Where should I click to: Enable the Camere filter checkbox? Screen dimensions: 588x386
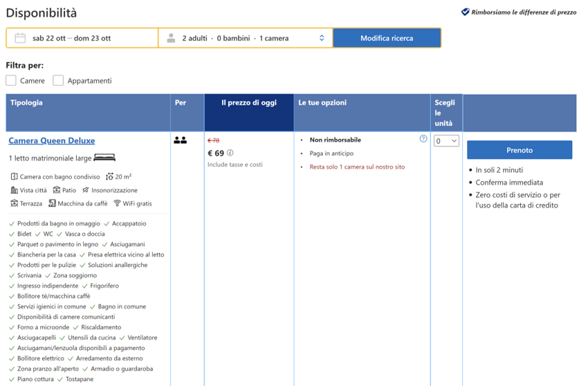pos(11,80)
